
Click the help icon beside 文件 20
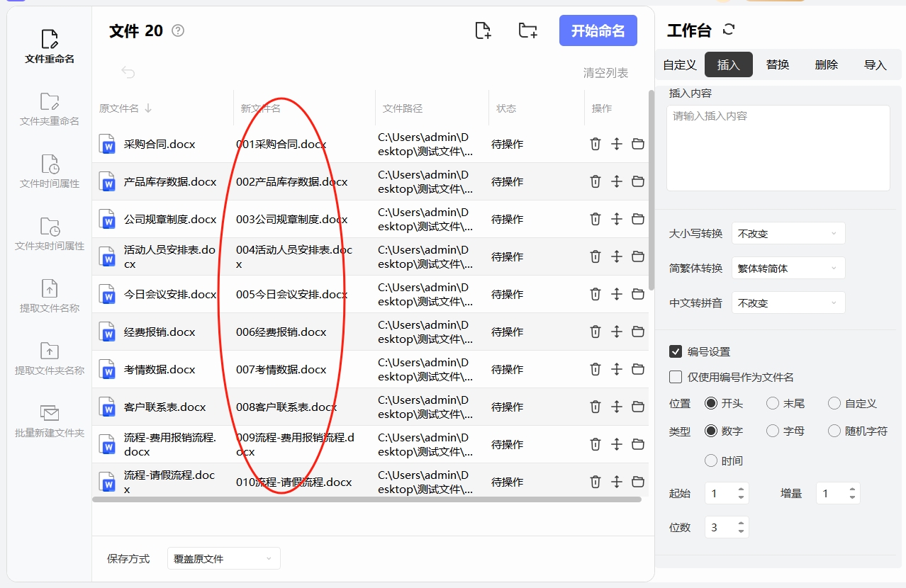pyautogui.click(x=178, y=30)
